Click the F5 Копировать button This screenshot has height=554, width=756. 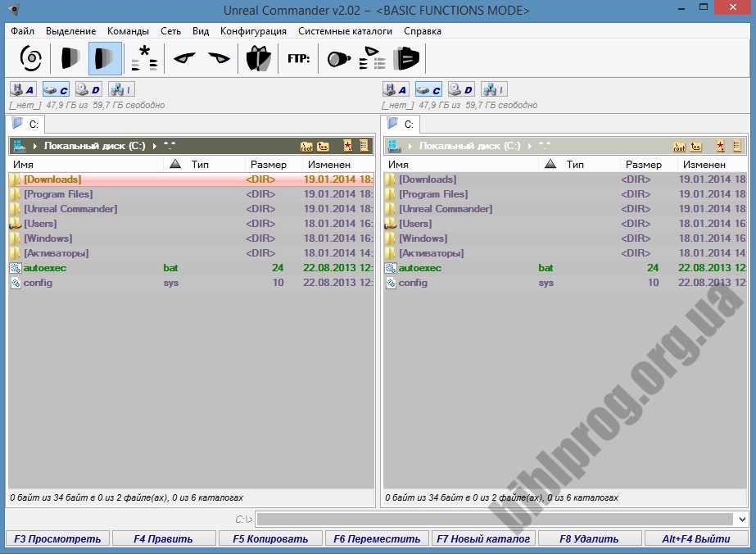click(270, 538)
